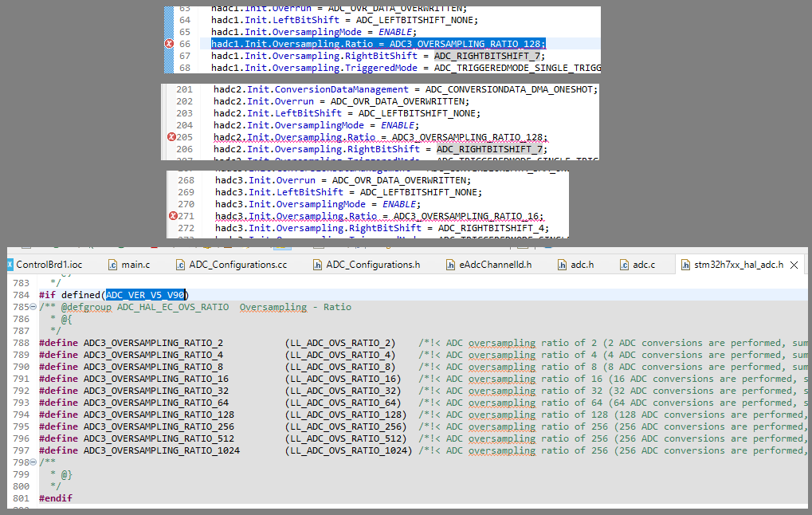Click the #define ADC3_OVERSAMPLING_RATIO_32 line

click(423, 390)
